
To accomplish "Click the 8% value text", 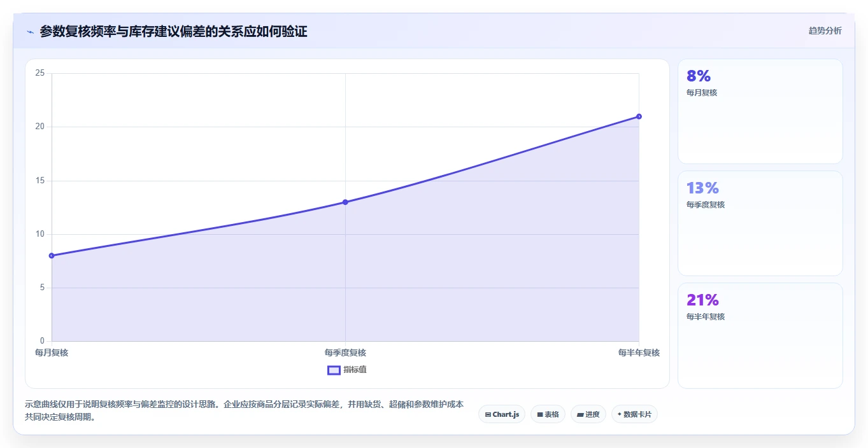I will click(x=699, y=76).
